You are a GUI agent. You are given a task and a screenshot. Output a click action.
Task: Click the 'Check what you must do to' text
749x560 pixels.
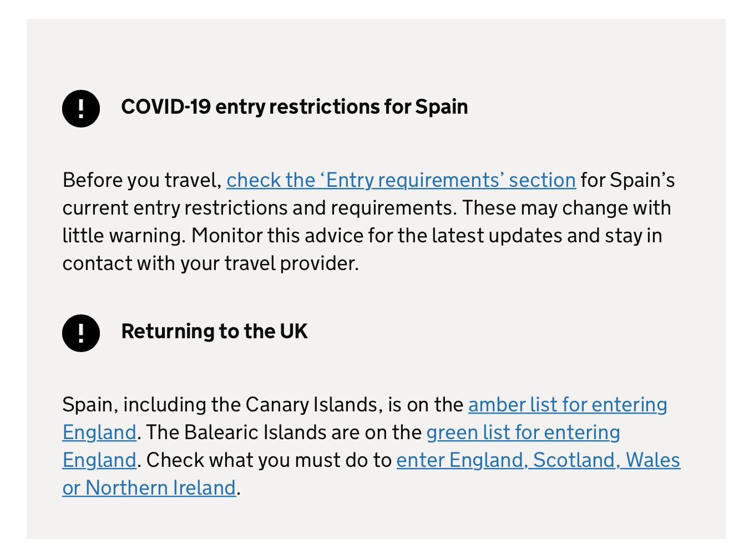click(x=269, y=460)
